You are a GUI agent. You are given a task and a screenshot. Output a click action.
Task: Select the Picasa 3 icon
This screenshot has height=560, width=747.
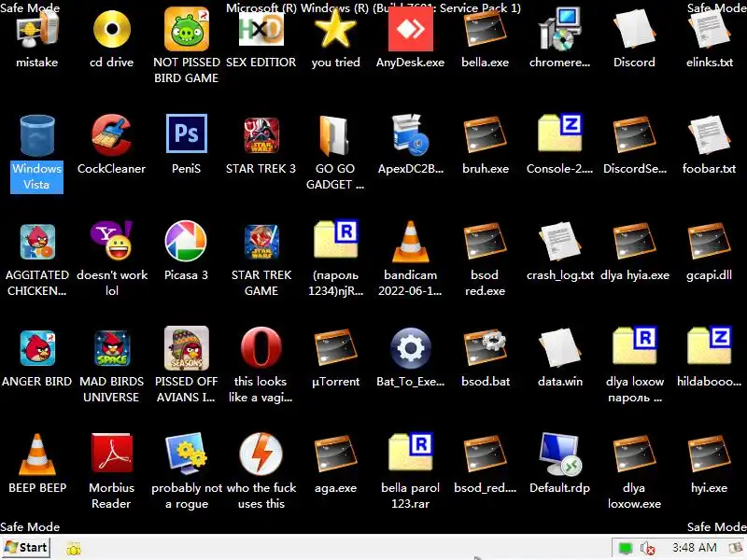186,241
